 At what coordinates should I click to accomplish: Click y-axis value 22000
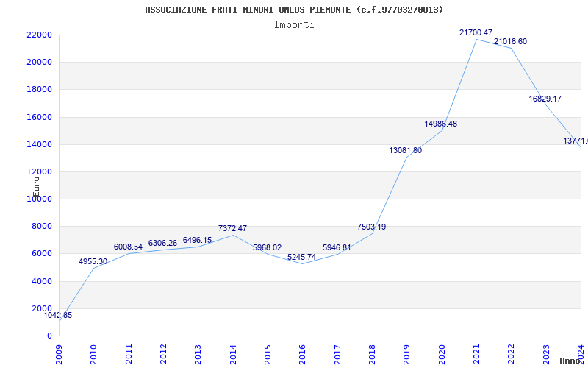[39, 35]
